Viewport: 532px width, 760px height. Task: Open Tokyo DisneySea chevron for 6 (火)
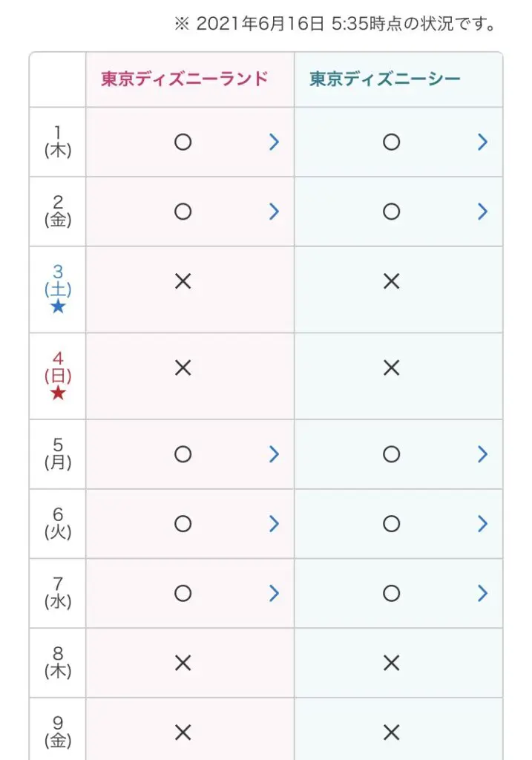pyautogui.click(x=482, y=523)
